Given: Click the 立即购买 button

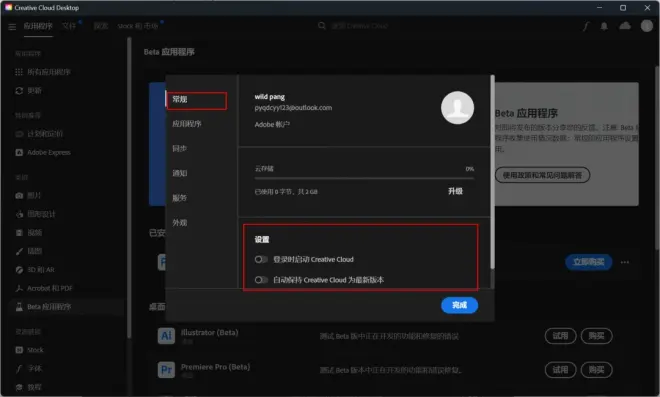Looking at the screenshot, I should click(588, 262).
